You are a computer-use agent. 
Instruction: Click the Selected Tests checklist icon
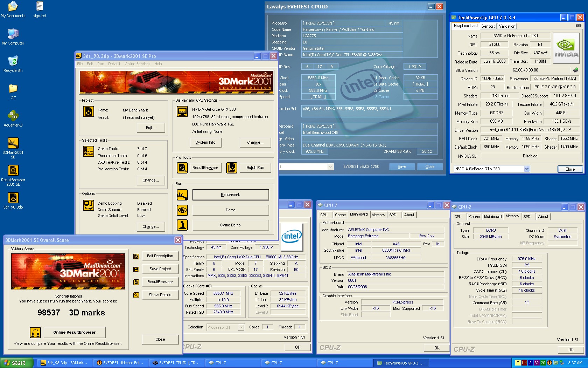(x=89, y=151)
